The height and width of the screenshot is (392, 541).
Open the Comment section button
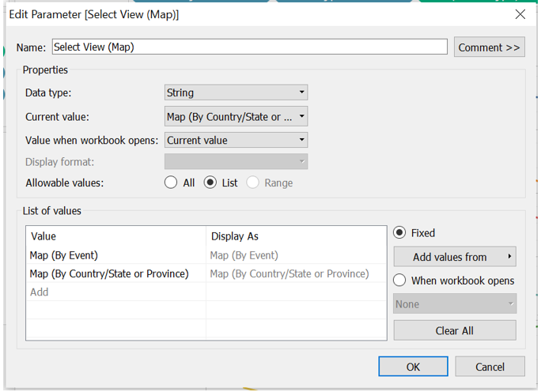pyautogui.click(x=489, y=47)
